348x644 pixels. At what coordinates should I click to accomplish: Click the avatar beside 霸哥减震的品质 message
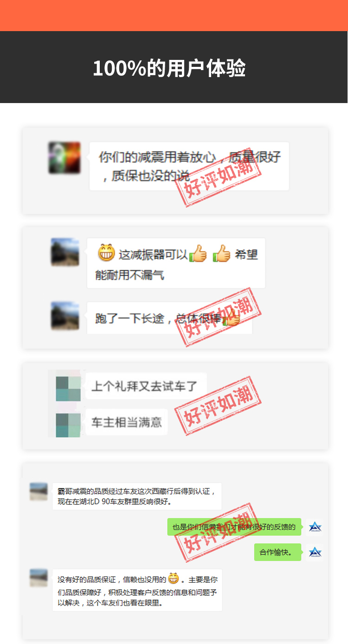coord(39,491)
